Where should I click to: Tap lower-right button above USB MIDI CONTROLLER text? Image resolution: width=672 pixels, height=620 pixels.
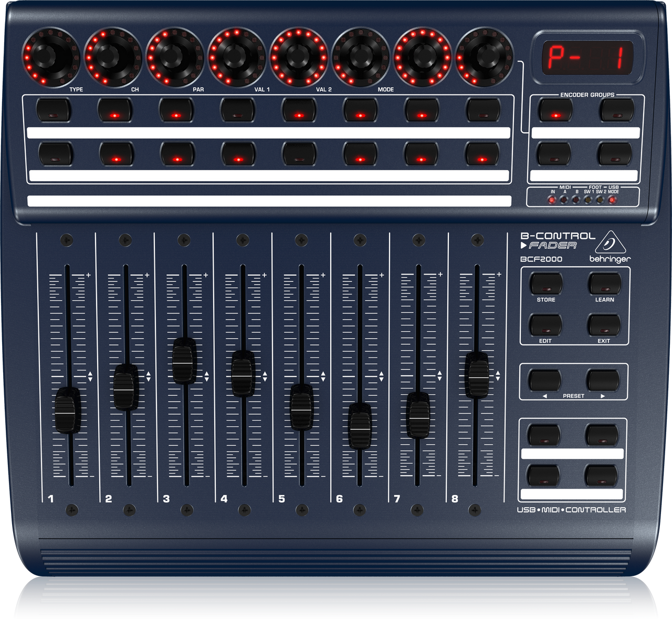[x=601, y=476]
